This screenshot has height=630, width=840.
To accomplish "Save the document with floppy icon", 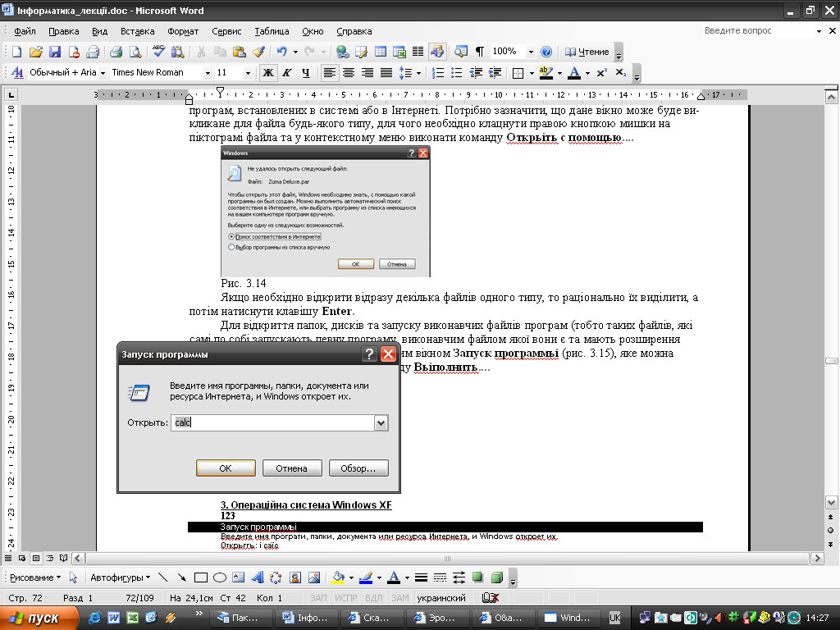I will pyautogui.click(x=55, y=52).
